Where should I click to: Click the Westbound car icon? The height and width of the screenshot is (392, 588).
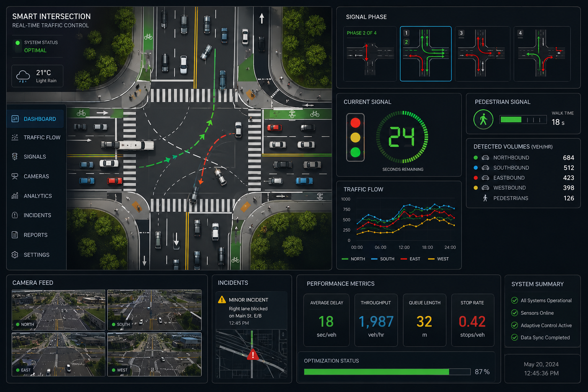point(485,188)
